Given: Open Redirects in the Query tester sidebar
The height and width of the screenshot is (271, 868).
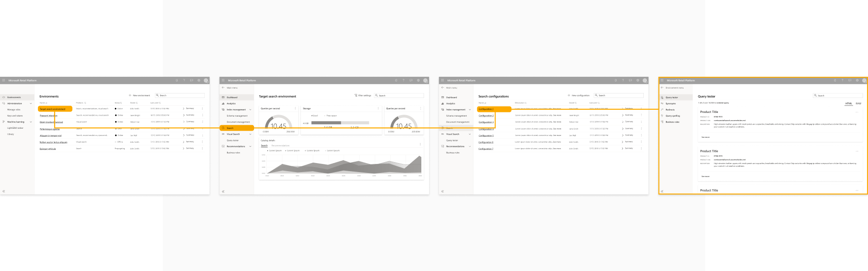Looking at the screenshot, I should (x=670, y=110).
